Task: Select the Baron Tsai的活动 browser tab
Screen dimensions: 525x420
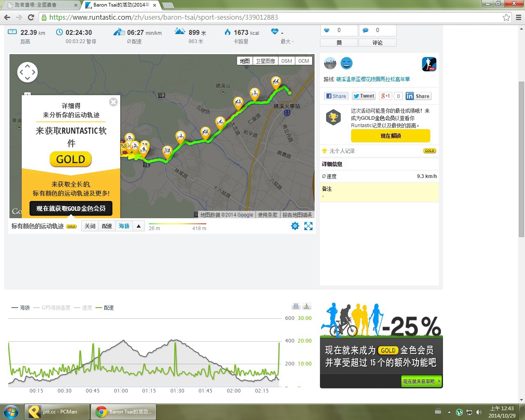Action: [121, 5]
